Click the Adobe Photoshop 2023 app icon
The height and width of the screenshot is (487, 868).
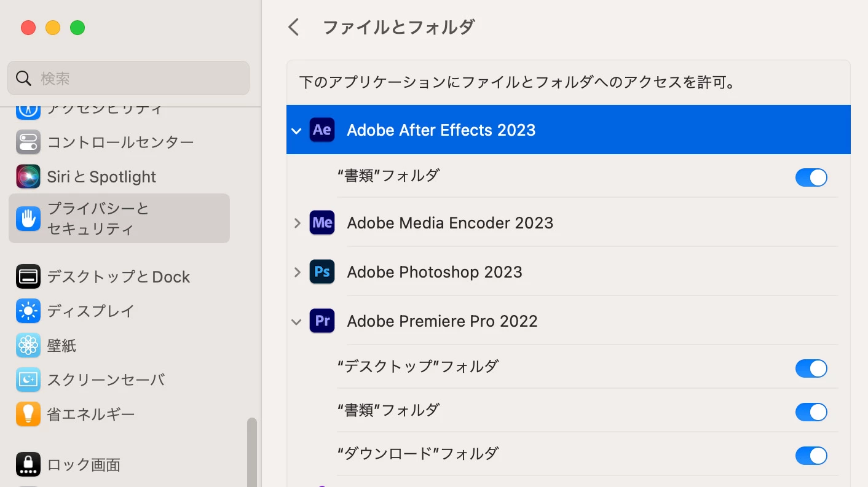pos(322,271)
